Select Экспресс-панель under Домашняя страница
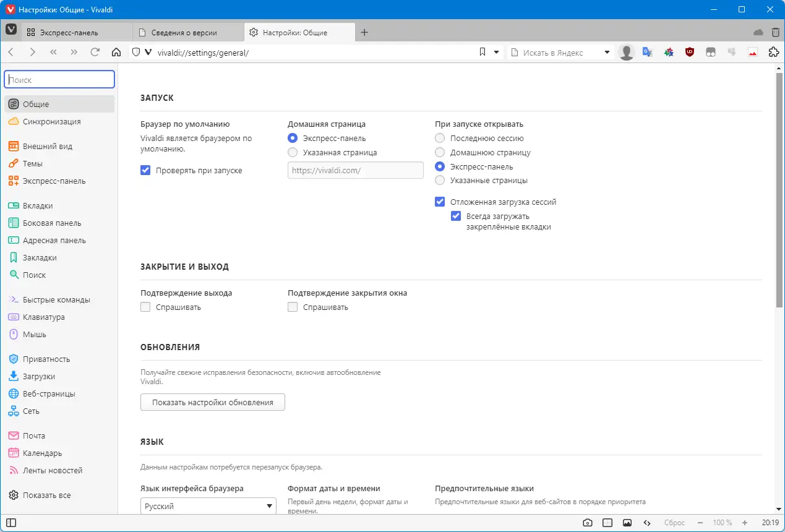The width and height of the screenshot is (785, 532). click(x=293, y=138)
